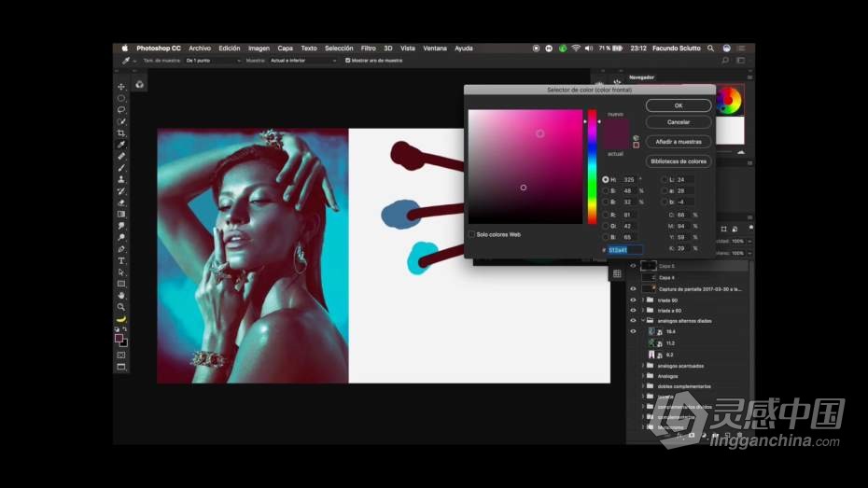Enable Solo colores Web checkbox
The image size is (868, 488).
point(472,234)
